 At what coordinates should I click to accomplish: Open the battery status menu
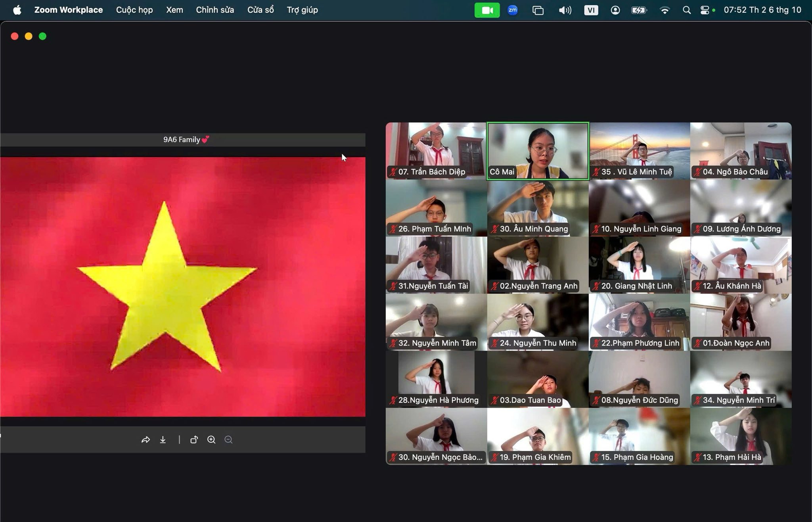point(639,10)
